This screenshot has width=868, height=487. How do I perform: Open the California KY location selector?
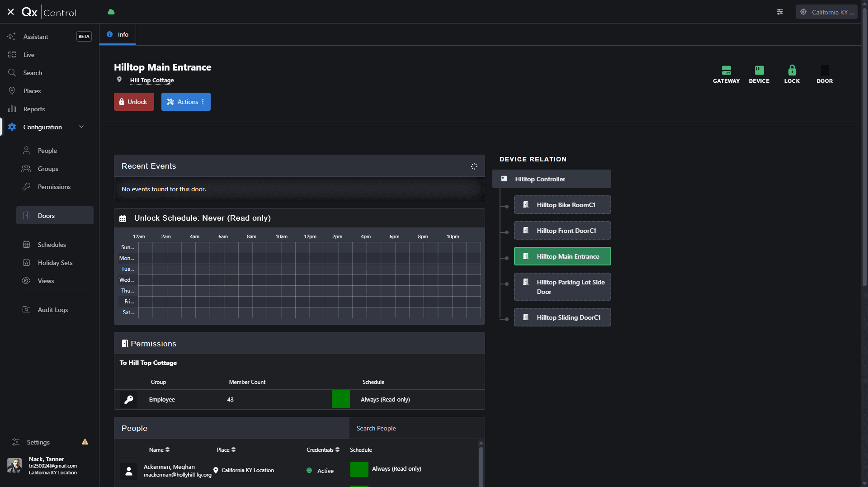827,12
